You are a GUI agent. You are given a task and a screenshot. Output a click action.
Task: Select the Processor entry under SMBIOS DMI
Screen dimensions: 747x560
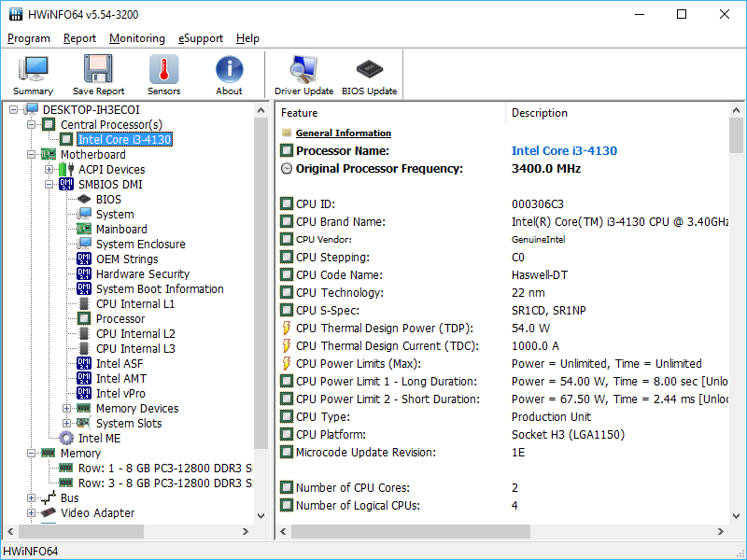[x=120, y=318]
